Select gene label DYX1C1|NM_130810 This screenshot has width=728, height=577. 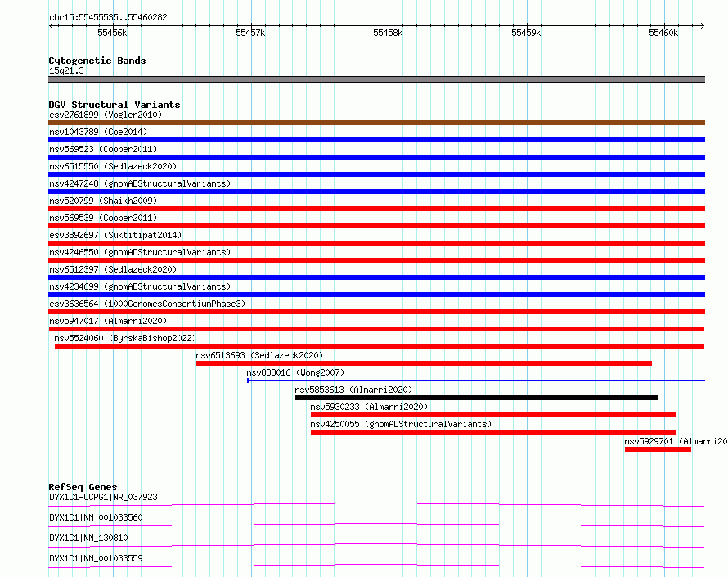point(88,538)
